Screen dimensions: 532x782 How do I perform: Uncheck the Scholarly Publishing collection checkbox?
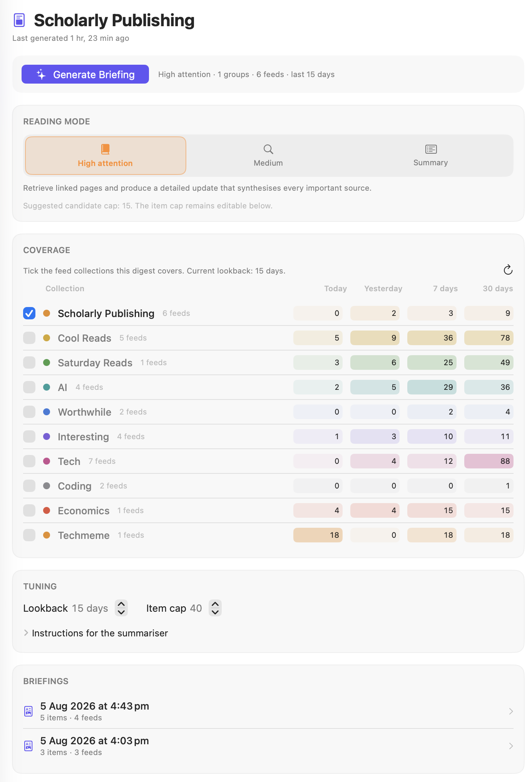click(x=29, y=313)
